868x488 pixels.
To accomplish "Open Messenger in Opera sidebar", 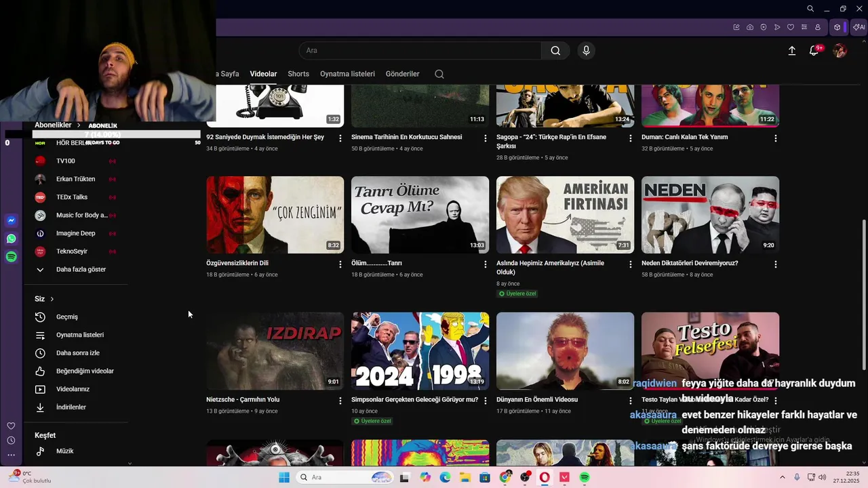I will point(11,220).
